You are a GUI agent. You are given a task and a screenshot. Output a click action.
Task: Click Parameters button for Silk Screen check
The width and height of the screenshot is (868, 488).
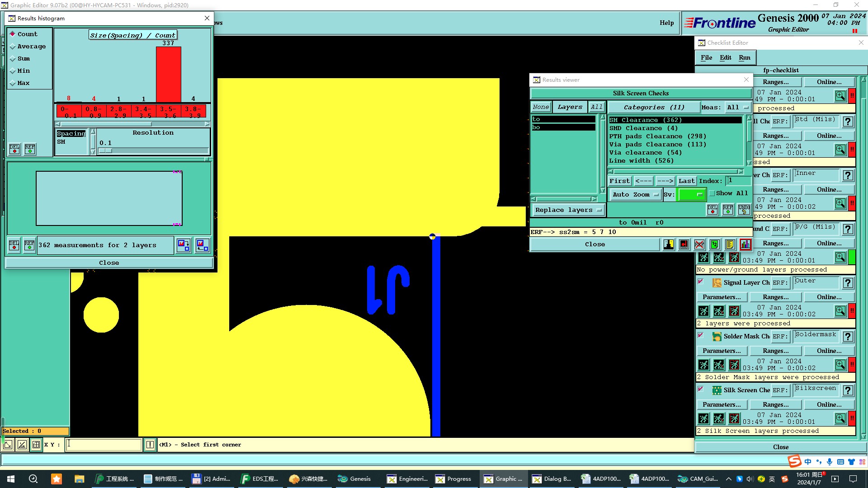click(x=722, y=405)
